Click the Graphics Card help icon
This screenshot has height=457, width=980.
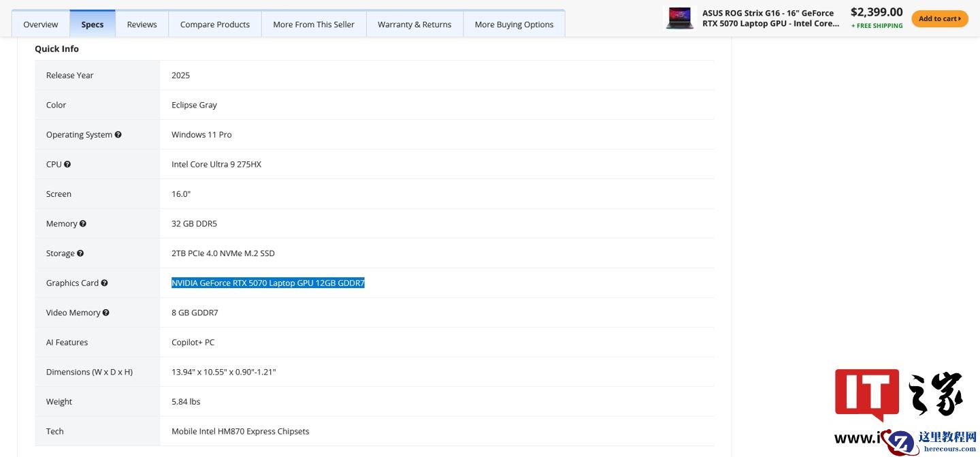coord(104,283)
